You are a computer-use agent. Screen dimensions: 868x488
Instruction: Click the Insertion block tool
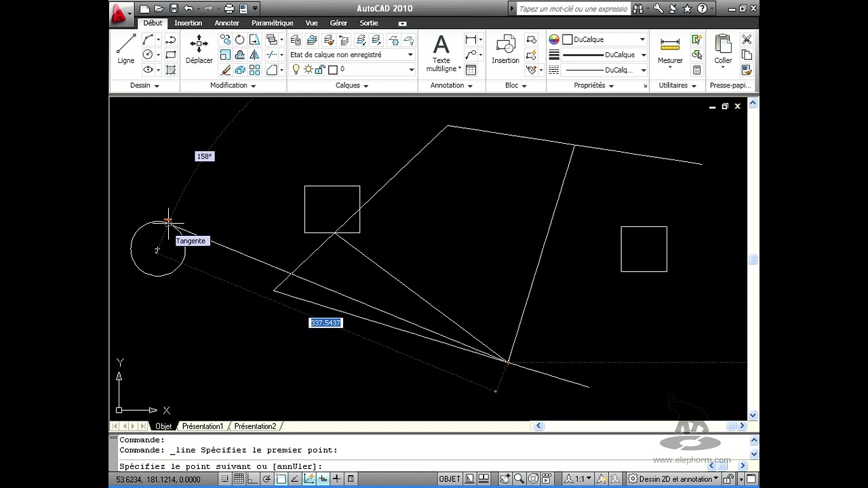pyautogui.click(x=505, y=49)
